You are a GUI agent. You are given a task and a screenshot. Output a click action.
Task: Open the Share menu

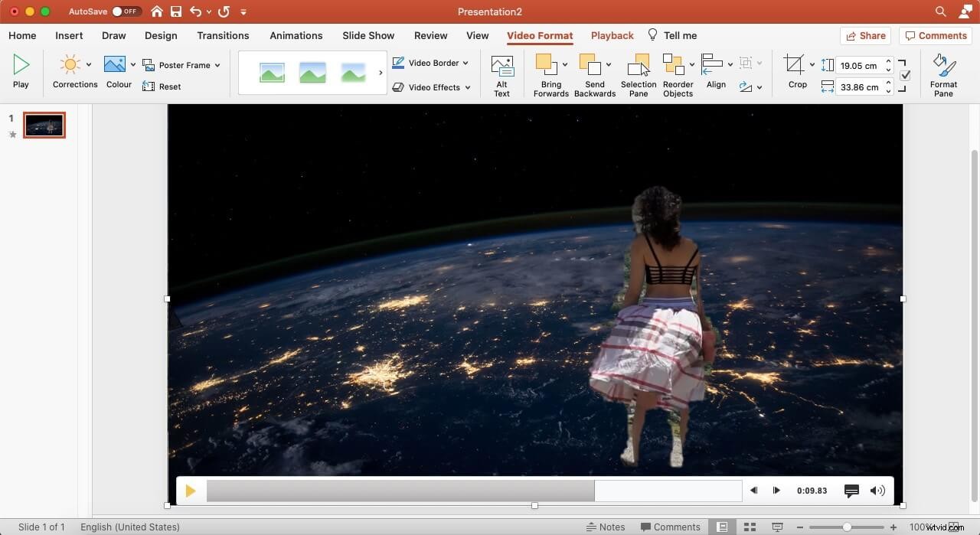point(866,35)
